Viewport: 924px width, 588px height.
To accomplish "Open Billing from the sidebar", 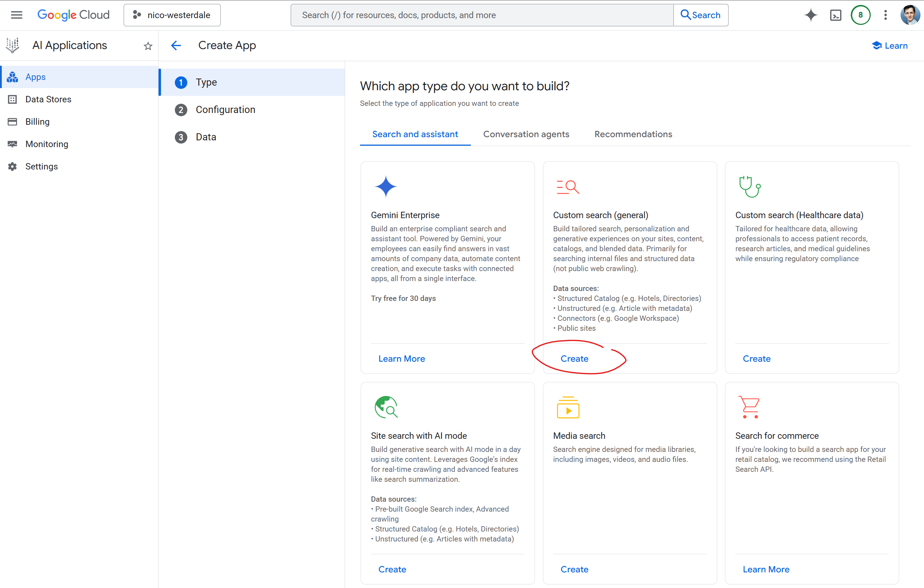I will point(38,122).
